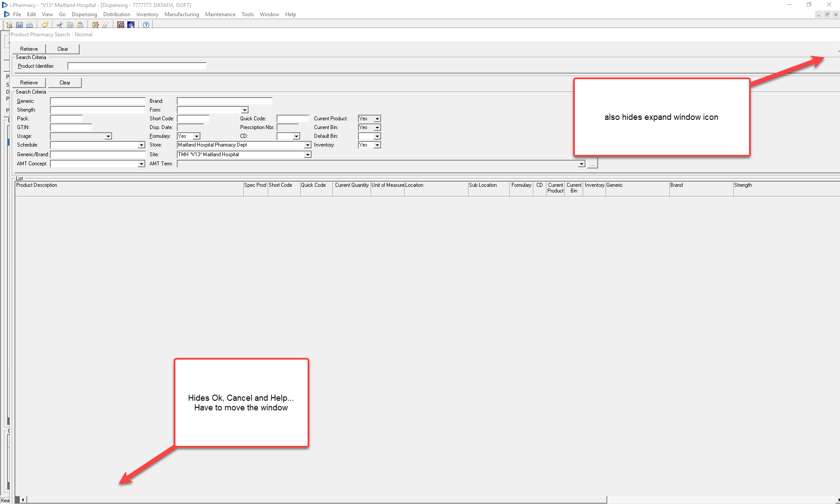
Task: Expand the Usage dropdown
Action: (108, 136)
